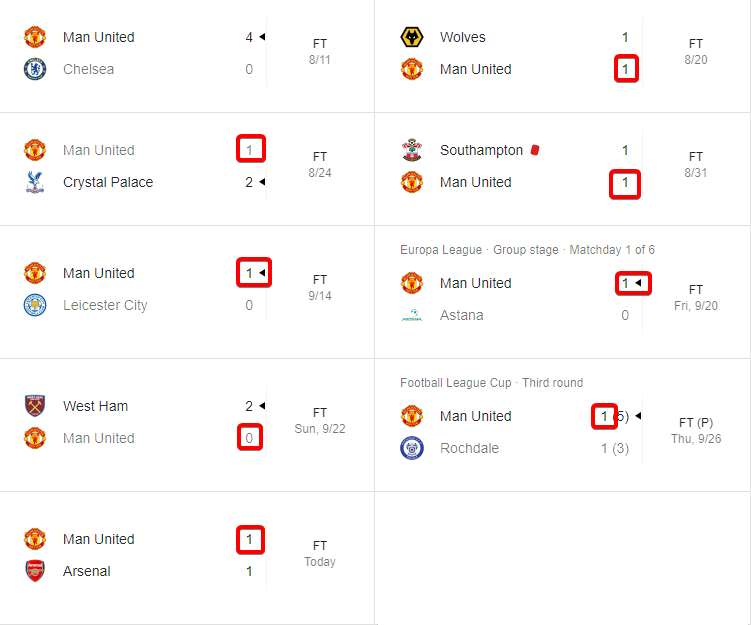Image resolution: width=751 pixels, height=625 pixels.
Task: Click the Rochdale club crest
Action: click(411, 449)
